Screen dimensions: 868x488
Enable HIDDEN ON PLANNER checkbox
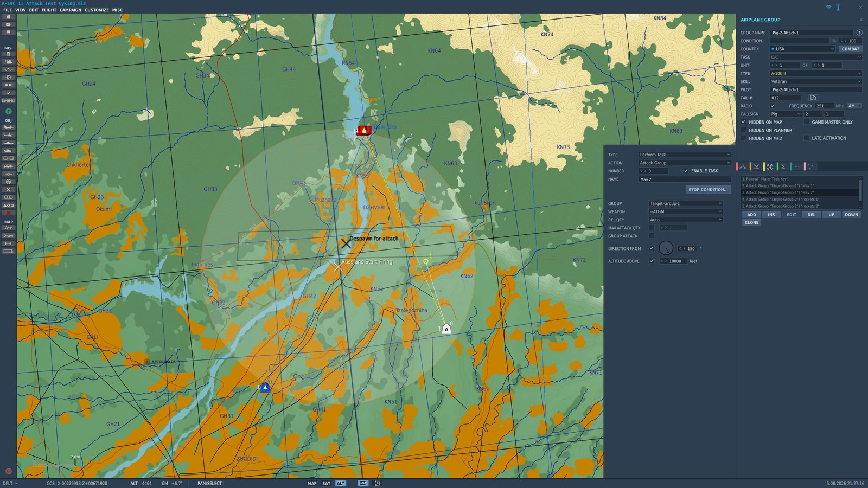pos(744,130)
